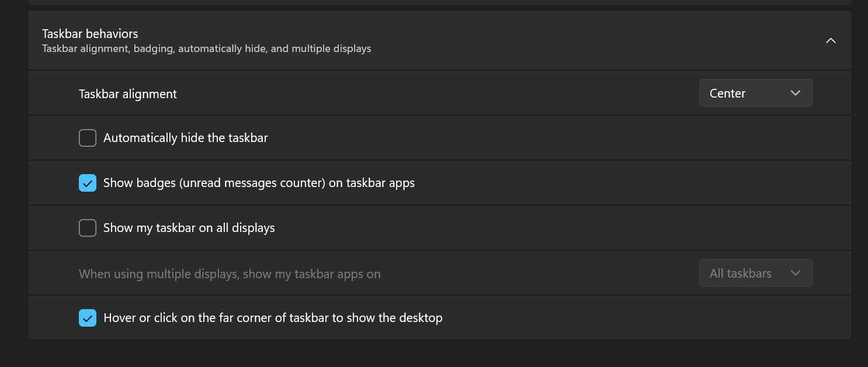868x367 pixels.
Task: Open the disabled All taskbars dropdown
Action: click(x=755, y=273)
